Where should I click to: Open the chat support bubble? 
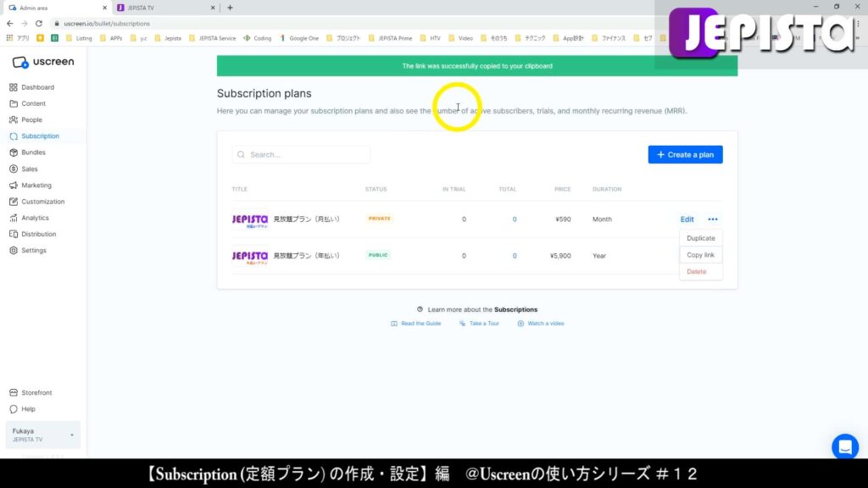coord(845,447)
